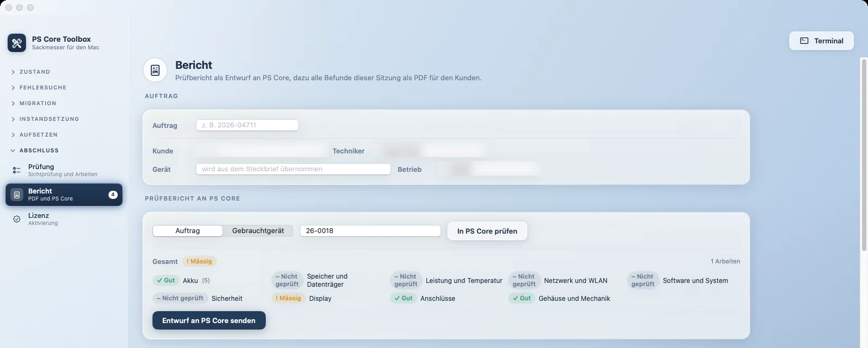Open Prüfung Sichtprüfung und Arbeiten

pyautogui.click(x=64, y=170)
